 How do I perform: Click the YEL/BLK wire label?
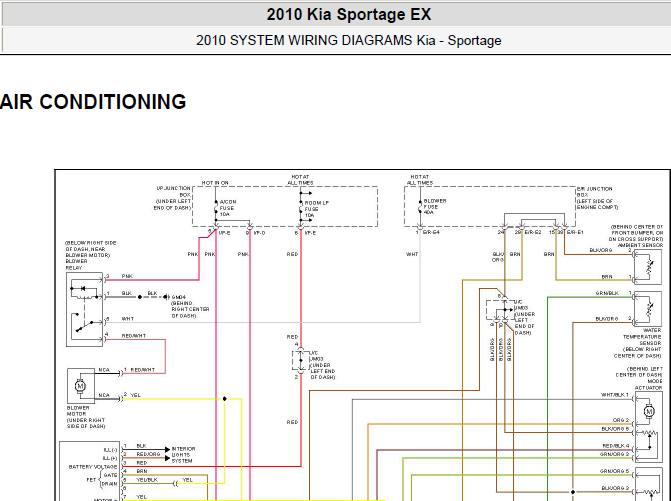pos(147,480)
